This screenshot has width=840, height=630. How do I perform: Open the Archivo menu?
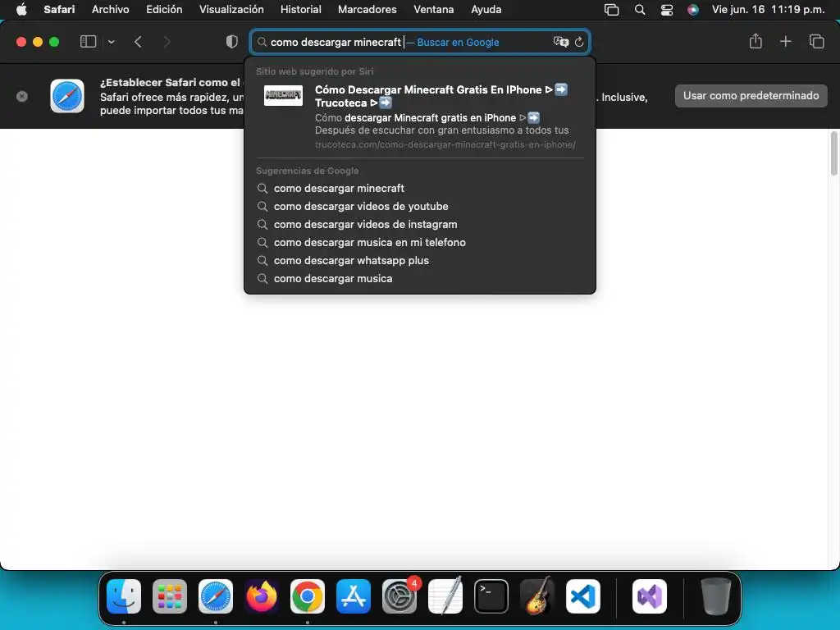click(x=111, y=10)
